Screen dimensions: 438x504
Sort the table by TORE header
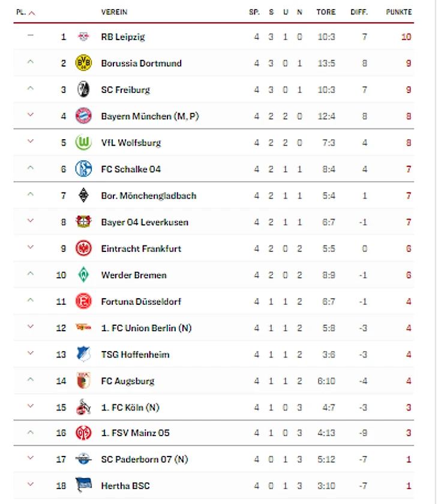(326, 12)
